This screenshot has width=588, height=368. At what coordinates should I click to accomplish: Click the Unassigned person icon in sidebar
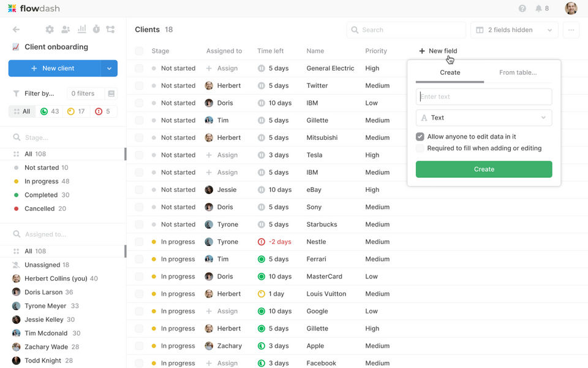pyautogui.click(x=16, y=265)
